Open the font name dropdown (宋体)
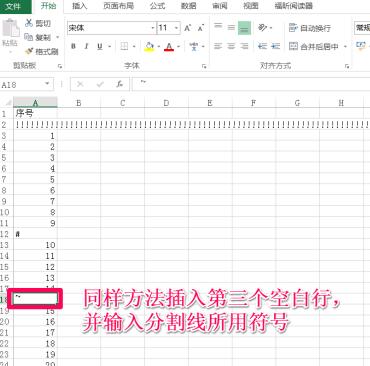 [153, 28]
